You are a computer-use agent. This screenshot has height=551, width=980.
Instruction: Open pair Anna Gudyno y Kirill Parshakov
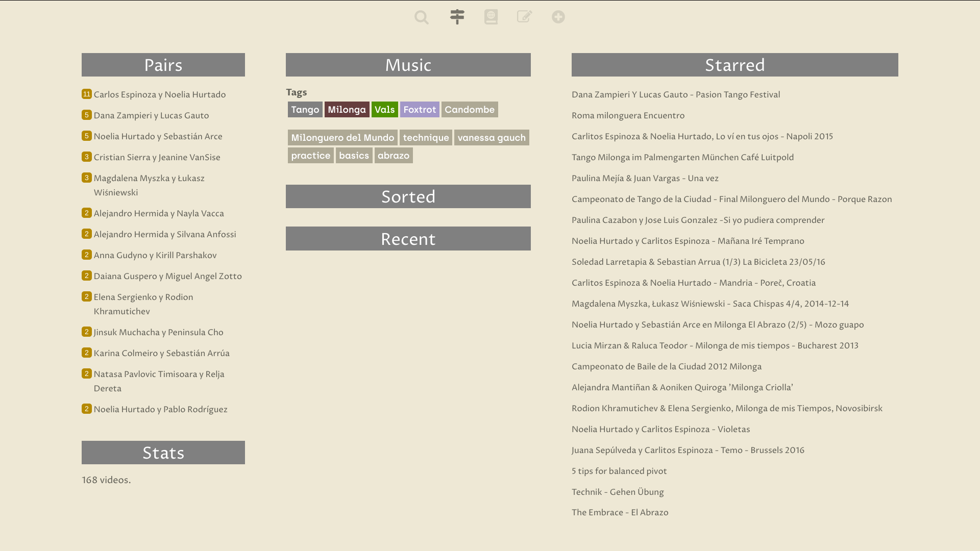[x=155, y=256]
